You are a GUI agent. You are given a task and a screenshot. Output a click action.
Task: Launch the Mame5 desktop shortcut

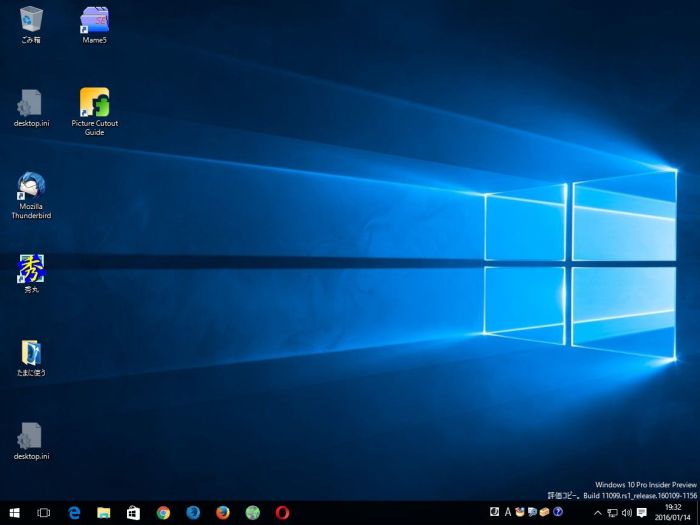click(x=94, y=19)
